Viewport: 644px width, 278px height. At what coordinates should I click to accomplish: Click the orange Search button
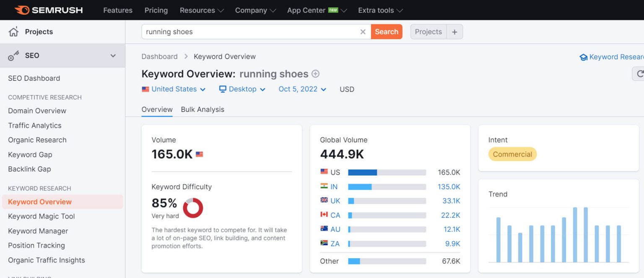[x=386, y=31]
